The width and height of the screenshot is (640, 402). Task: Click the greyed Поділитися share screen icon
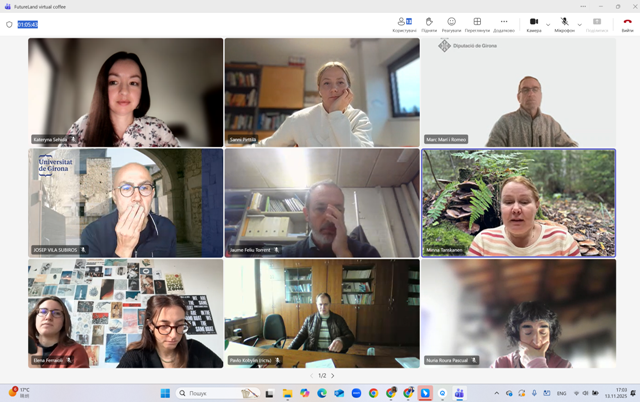click(597, 22)
